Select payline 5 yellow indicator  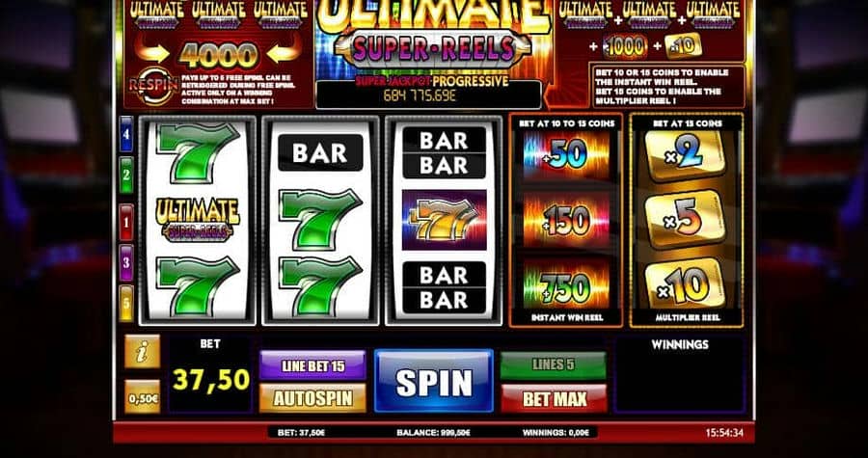pos(126,303)
